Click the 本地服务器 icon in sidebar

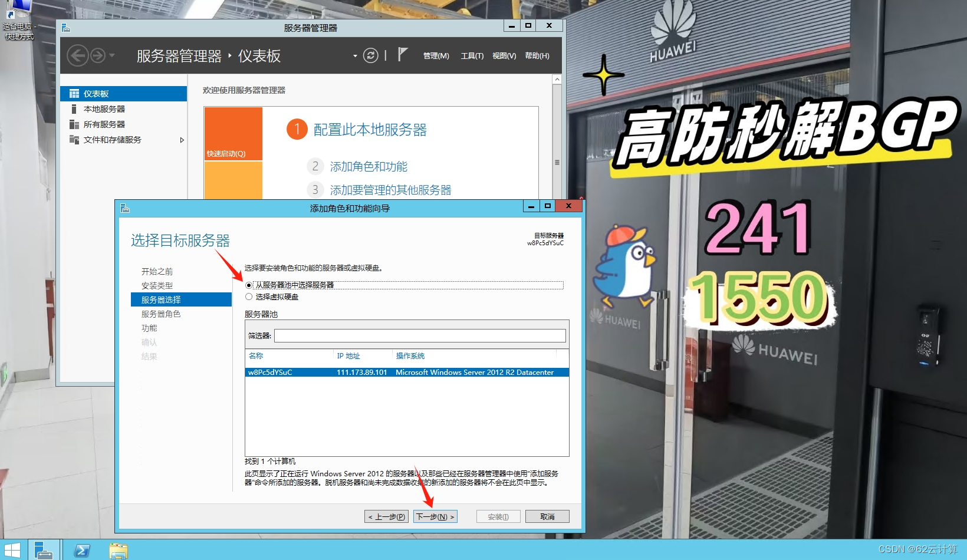point(74,109)
